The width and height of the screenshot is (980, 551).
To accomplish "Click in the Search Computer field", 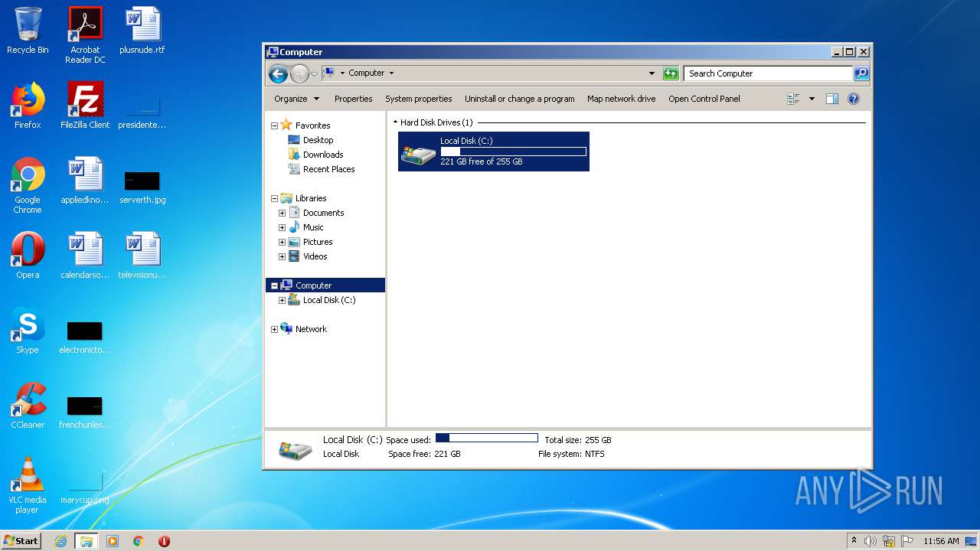I will [x=768, y=73].
